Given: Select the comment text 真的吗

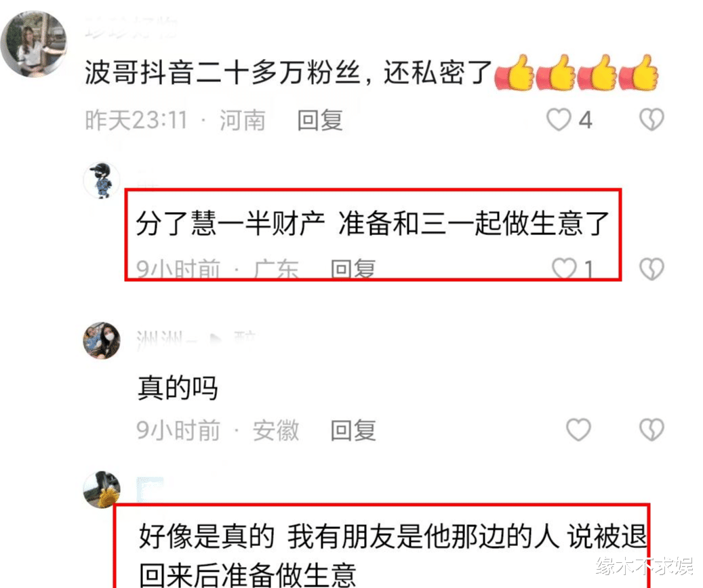Looking at the screenshot, I should point(178,387).
